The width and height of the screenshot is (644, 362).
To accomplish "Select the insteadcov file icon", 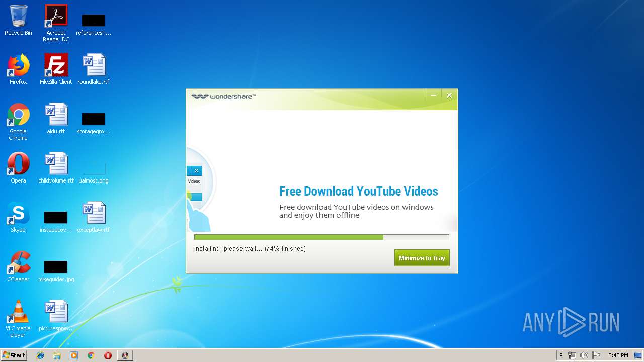I will coord(56,222).
